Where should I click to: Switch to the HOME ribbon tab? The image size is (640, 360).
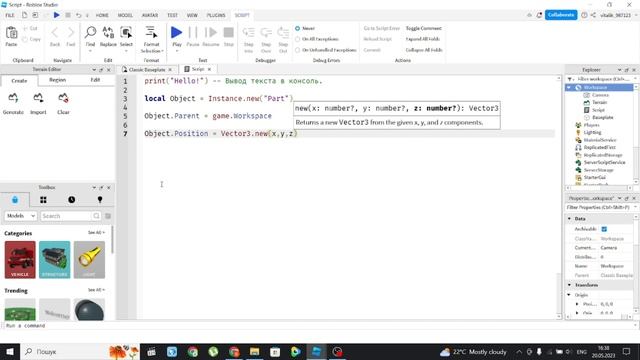click(102, 15)
